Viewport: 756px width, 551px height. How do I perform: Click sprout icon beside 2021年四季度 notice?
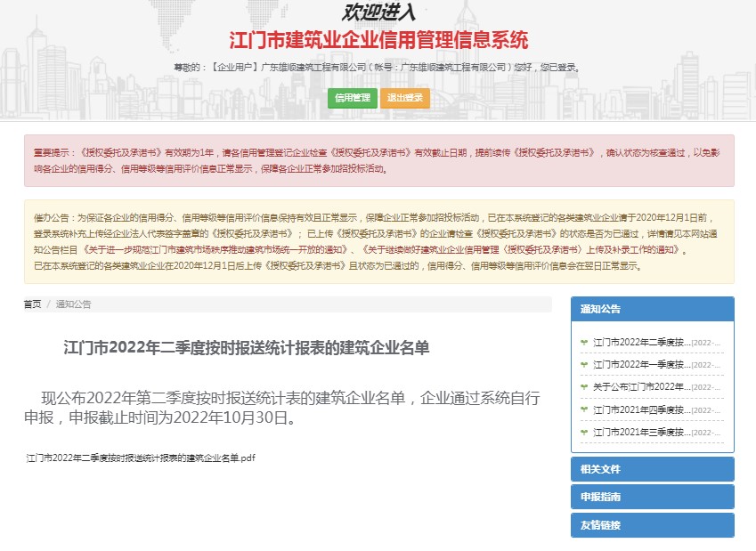(x=584, y=409)
